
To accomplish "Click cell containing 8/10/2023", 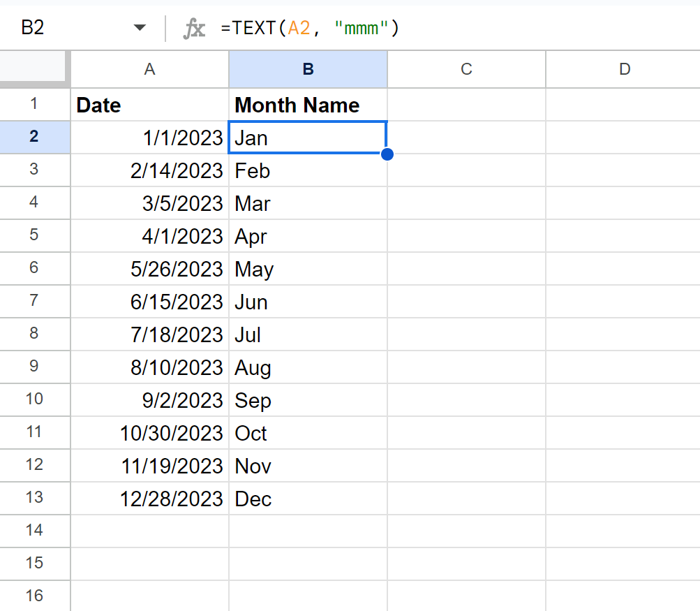I will [x=149, y=367].
